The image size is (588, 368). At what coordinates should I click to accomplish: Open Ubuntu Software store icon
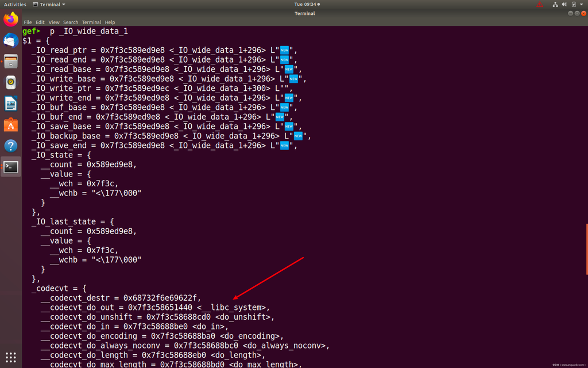pos(11,125)
